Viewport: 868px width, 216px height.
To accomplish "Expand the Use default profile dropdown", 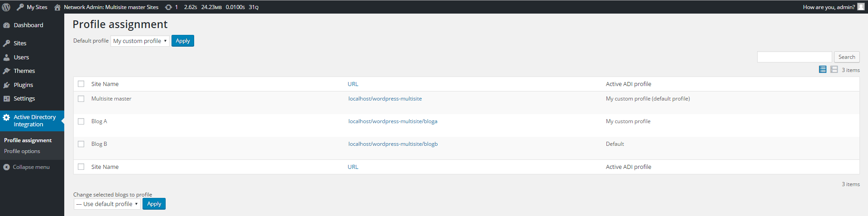I will (107, 204).
